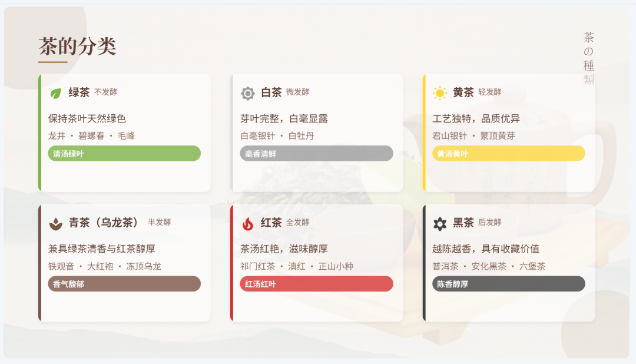Select the 绿茶 card heading
Image resolution: width=636 pixels, height=364 pixels.
pyautogui.click(x=79, y=92)
